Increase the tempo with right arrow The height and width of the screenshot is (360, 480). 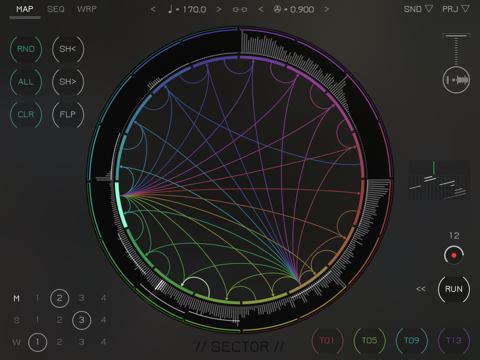click(x=219, y=9)
